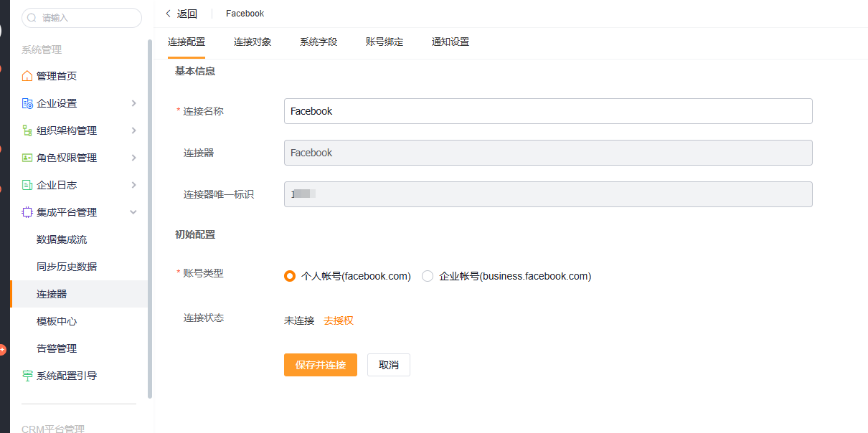The width and height of the screenshot is (868, 433).
Task: Click the sidebar search box 请输入
Action: (82, 18)
